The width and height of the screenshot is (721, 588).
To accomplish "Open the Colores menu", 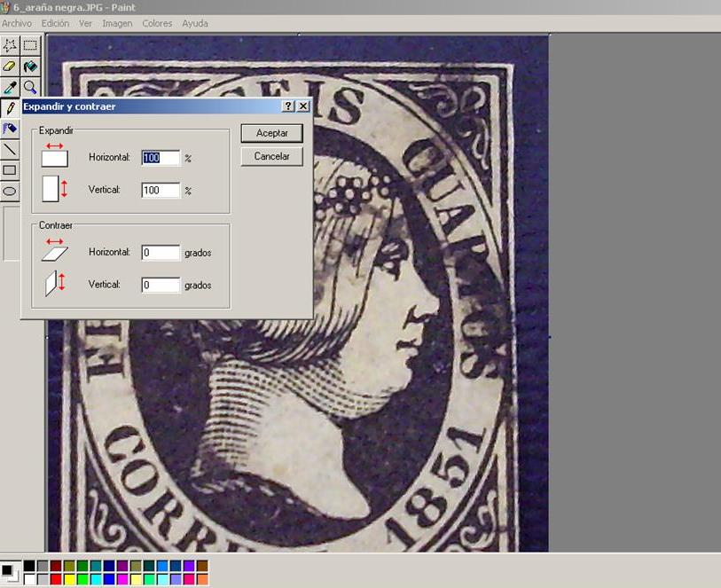I will (x=157, y=23).
